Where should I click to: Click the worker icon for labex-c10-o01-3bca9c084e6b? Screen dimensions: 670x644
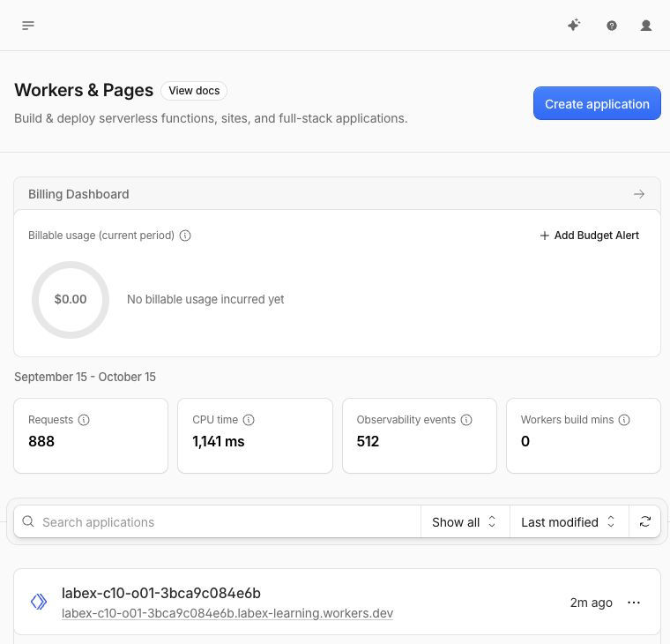[39, 602]
